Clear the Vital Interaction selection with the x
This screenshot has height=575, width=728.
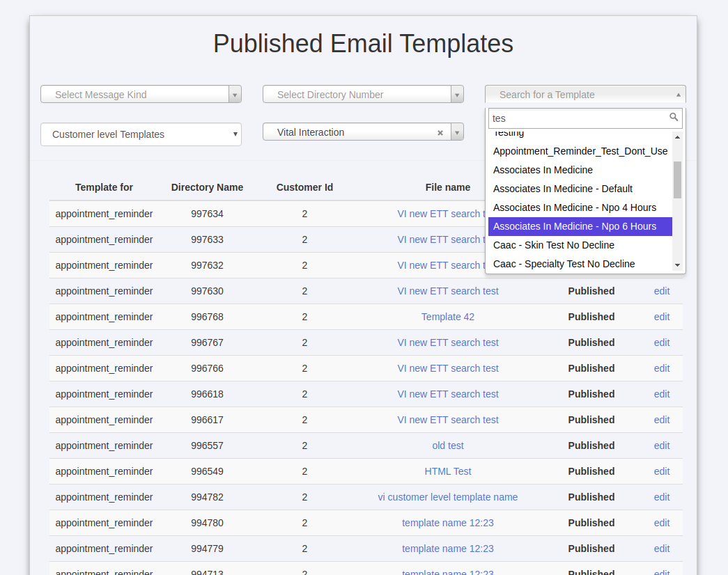[x=440, y=133]
